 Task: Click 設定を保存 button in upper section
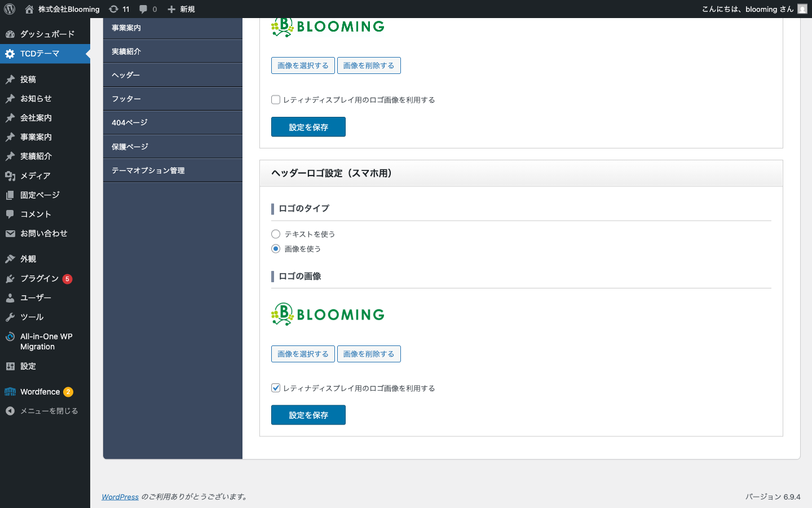pos(308,127)
